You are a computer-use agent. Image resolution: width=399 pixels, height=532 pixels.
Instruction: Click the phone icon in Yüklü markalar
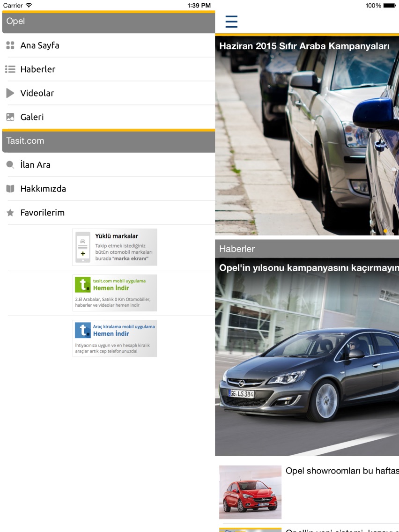83,247
